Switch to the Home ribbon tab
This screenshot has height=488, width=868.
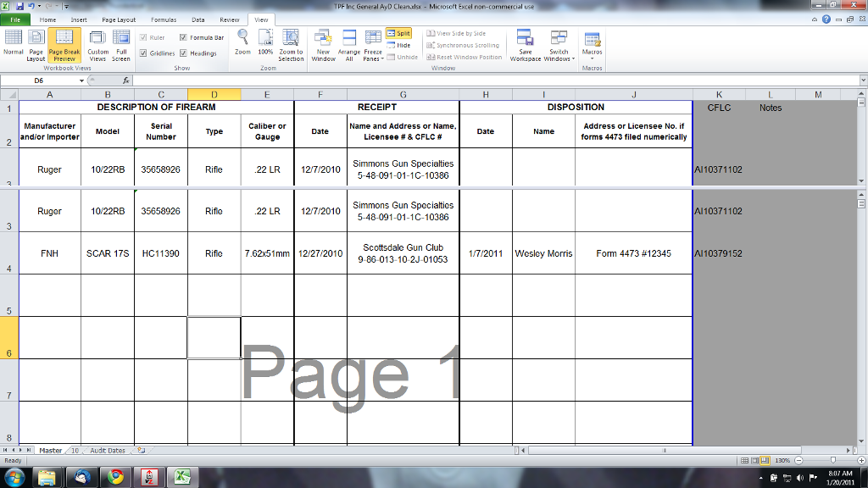coord(47,20)
